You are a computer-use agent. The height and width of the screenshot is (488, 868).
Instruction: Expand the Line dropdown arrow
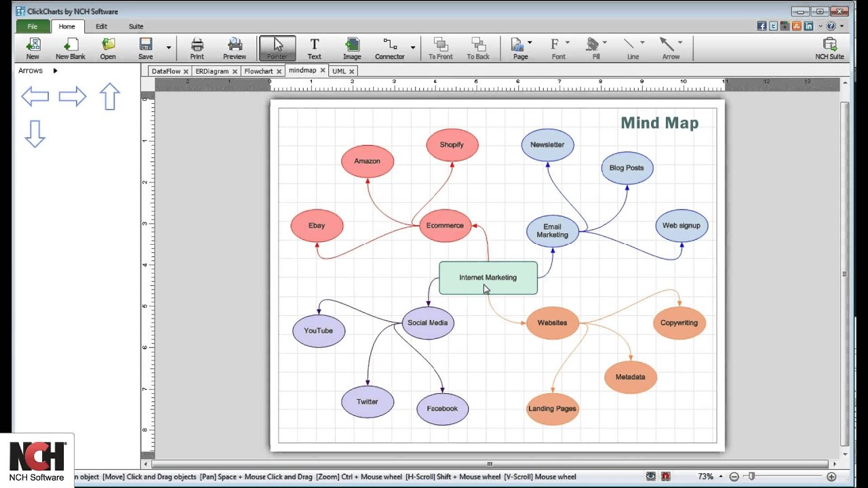coord(642,43)
